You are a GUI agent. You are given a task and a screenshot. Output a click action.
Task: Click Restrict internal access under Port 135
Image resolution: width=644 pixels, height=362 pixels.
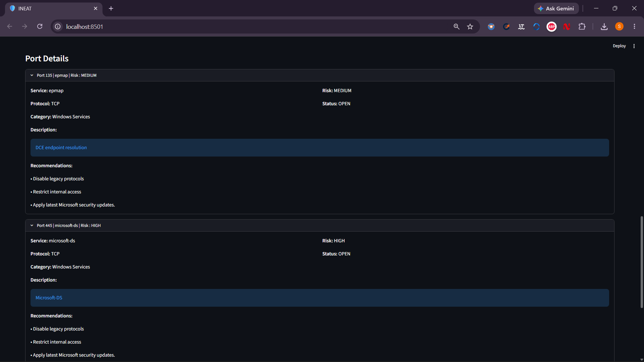pos(56,192)
